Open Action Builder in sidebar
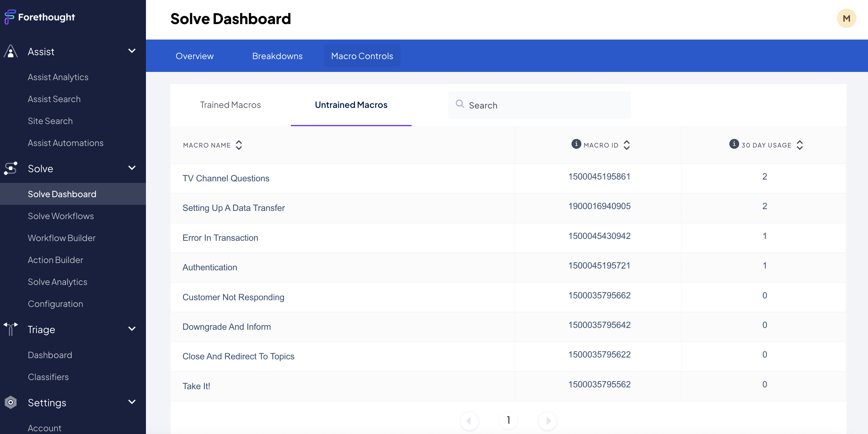The height and width of the screenshot is (434, 868). pyautogui.click(x=55, y=260)
